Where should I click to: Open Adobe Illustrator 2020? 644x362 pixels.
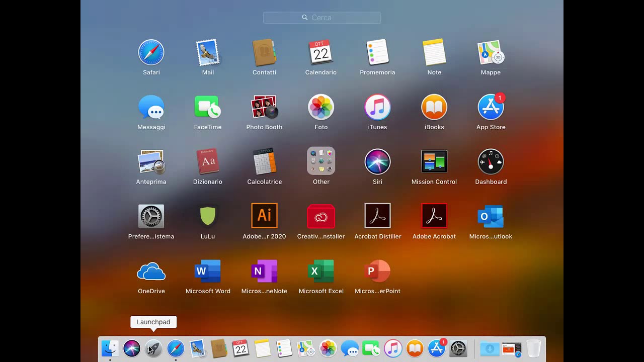[264, 216]
